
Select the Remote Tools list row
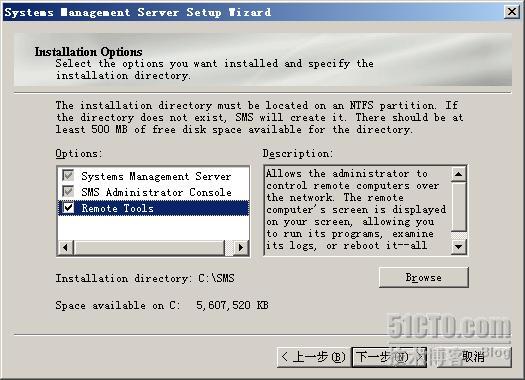pos(153,208)
